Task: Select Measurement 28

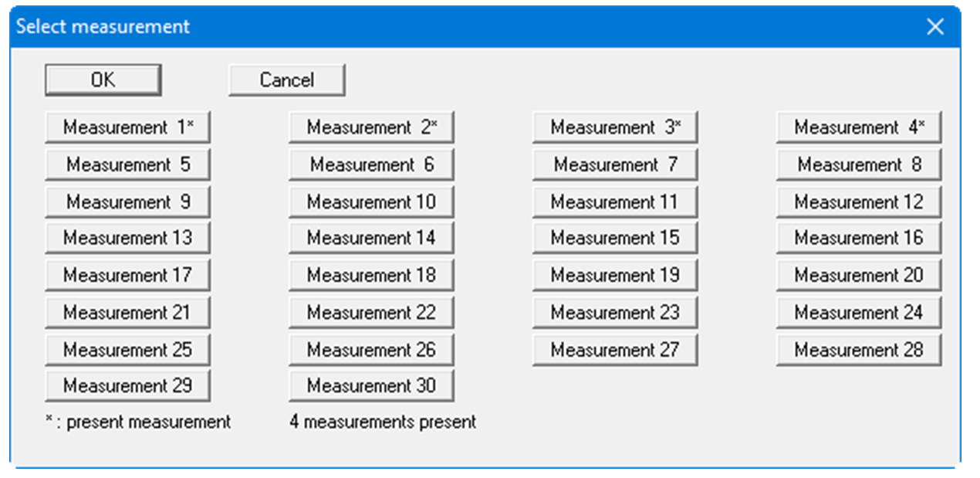Action: coord(859,350)
